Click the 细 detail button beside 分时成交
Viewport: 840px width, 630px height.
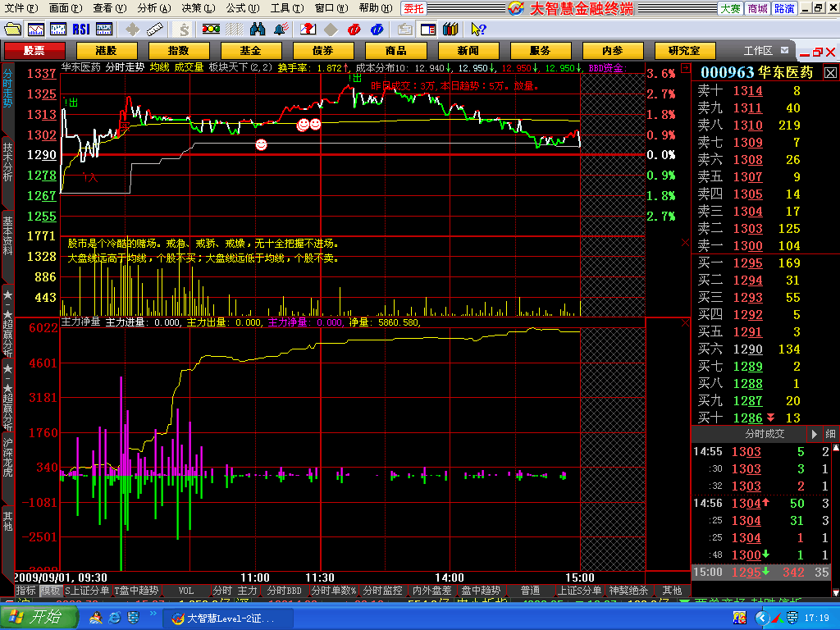click(x=830, y=434)
